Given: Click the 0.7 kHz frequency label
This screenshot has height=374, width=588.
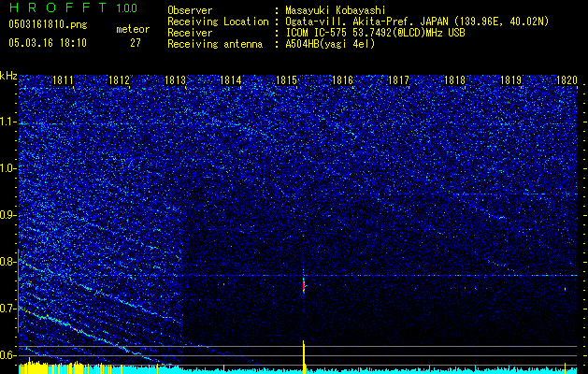Looking at the screenshot, I should [x=8, y=309].
